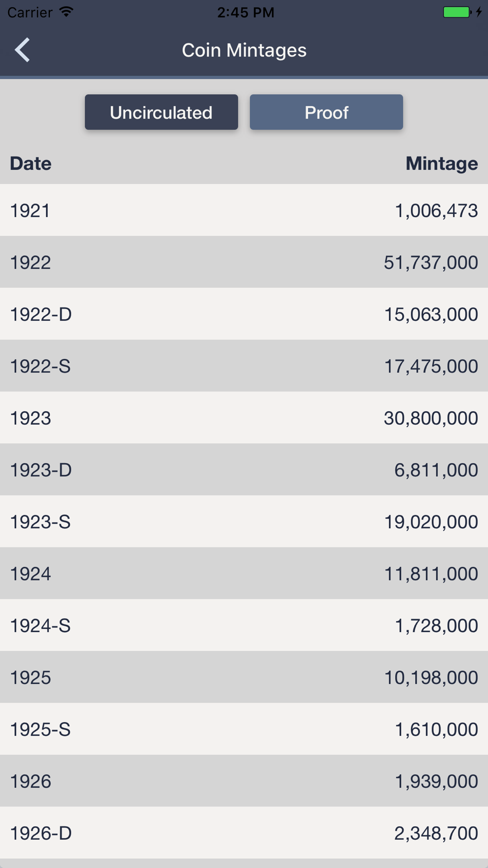488x868 pixels.
Task: Switch to Proof mintages
Action: (x=326, y=112)
